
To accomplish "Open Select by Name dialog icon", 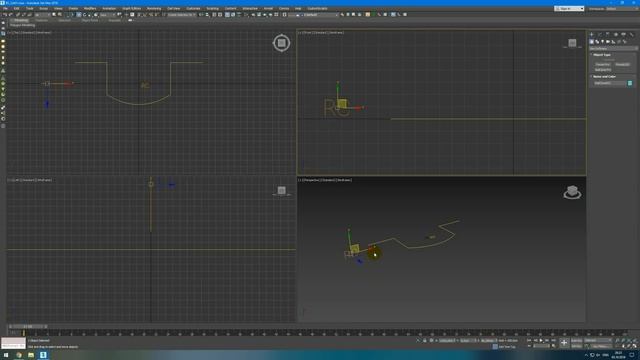I will click(60, 14).
